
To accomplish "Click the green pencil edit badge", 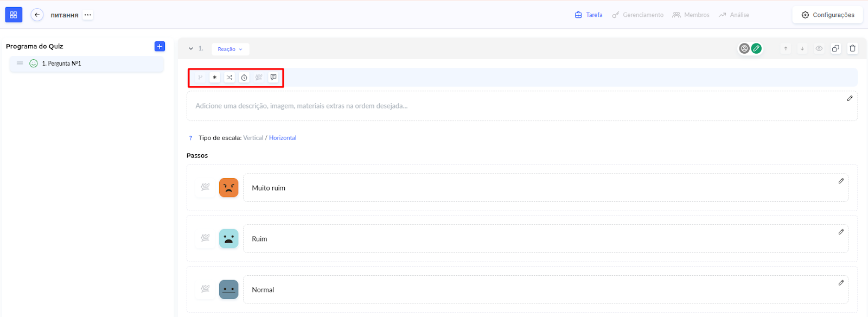I will (x=756, y=48).
